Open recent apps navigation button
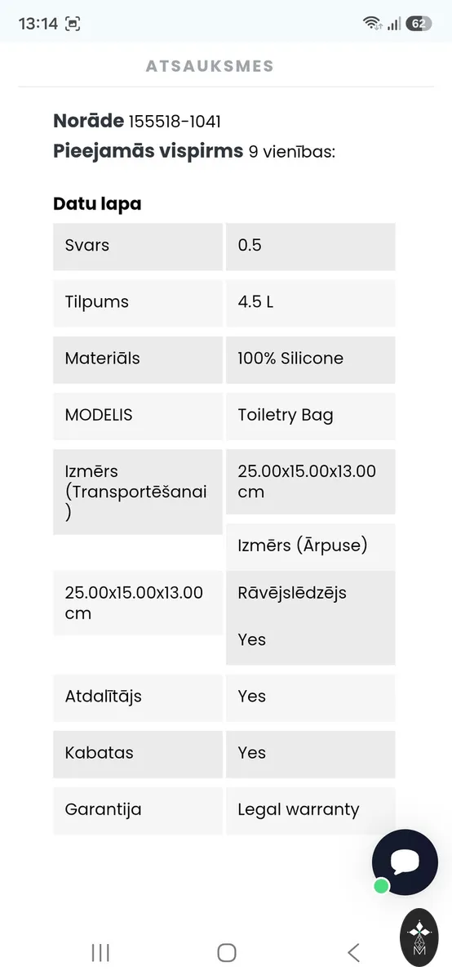Screen dimensions: 452x980 [x=100, y=952]
